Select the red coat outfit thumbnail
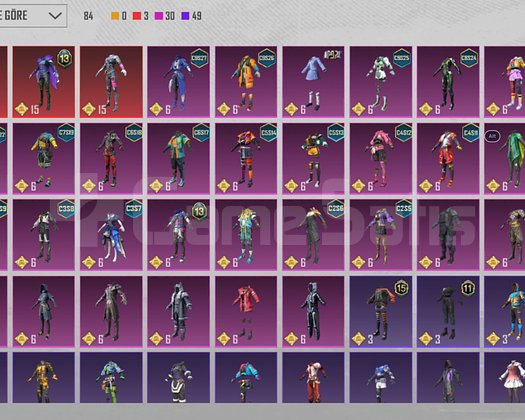 point(246,311)
